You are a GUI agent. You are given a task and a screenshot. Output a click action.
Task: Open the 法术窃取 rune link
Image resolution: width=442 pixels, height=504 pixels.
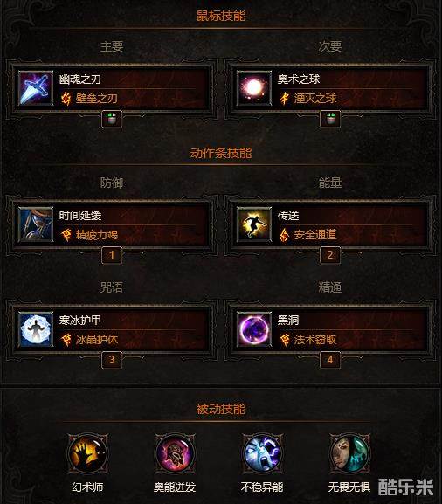[315, 340]
